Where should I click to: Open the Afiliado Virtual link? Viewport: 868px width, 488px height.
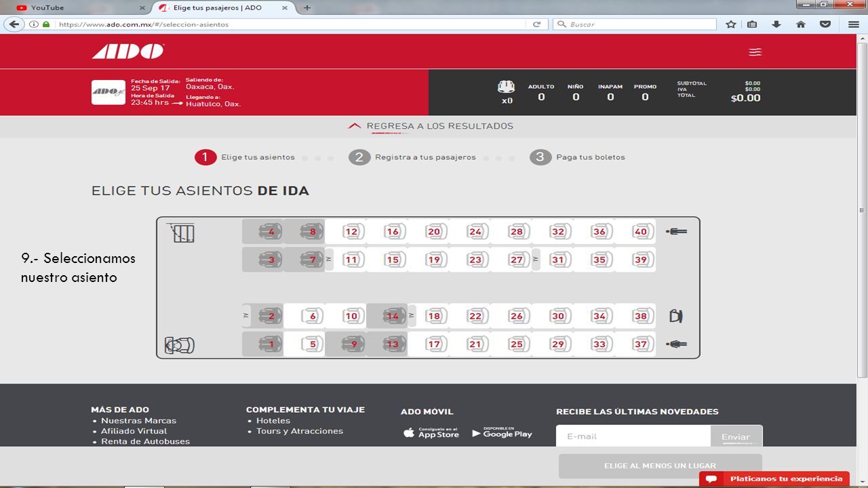(x=134, y=431)
